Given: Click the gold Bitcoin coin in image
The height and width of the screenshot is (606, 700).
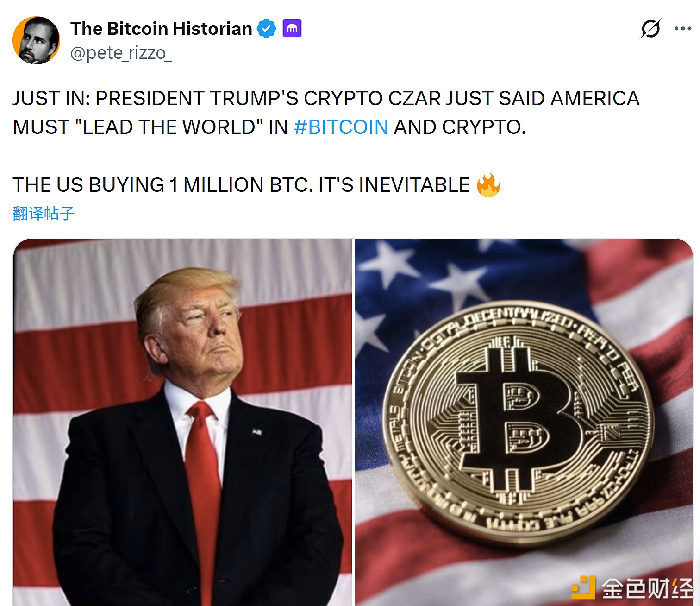Looking at the screenshot, I should point(519,423).
